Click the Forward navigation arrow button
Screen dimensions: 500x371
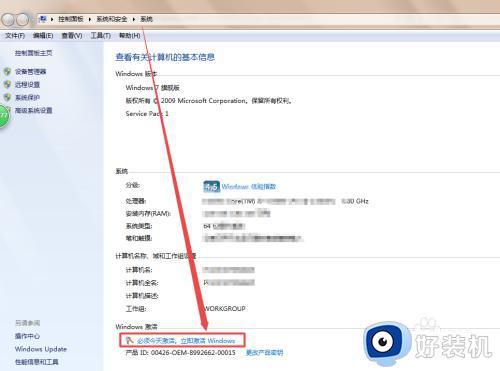pos(23,20)
